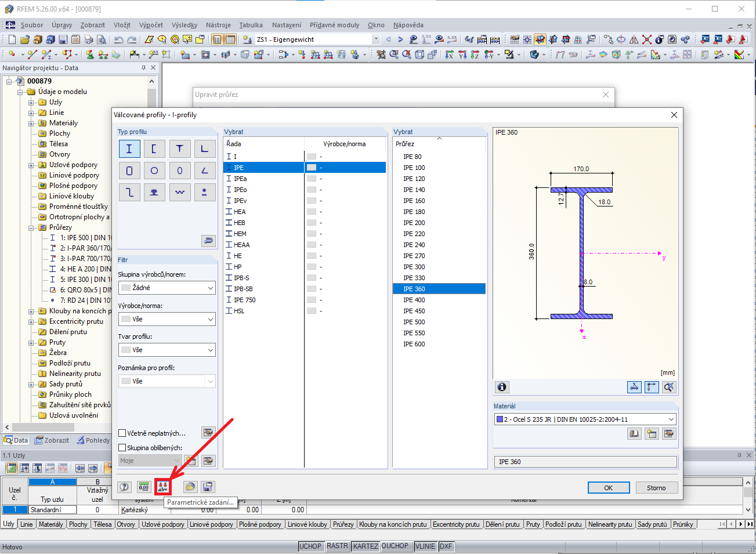Choose IPE 400 in the Průřez list

coord(439,300)
